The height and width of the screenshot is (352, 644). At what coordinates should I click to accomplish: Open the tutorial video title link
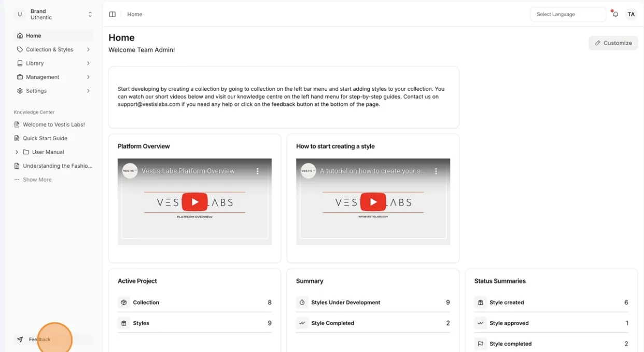[x=371, y=171]
